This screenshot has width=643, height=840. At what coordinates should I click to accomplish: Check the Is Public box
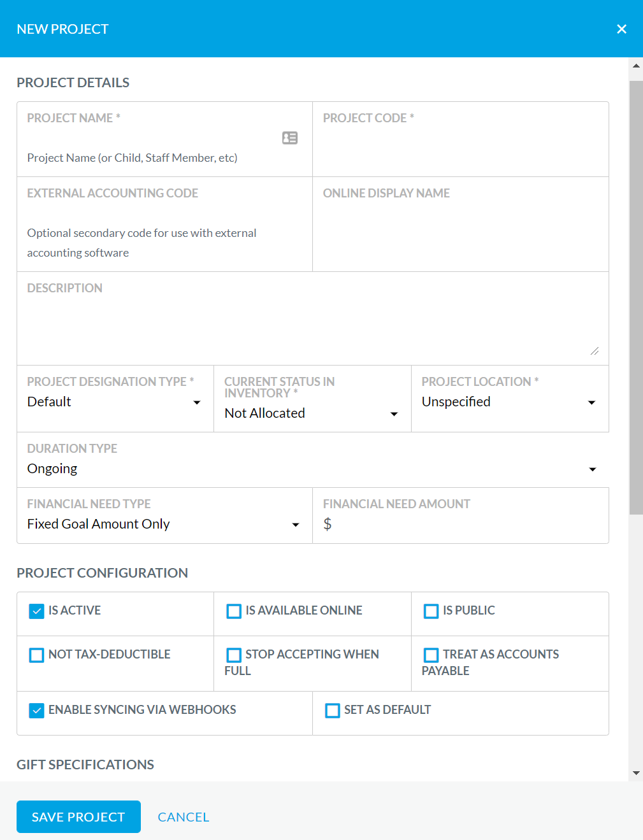pos(431,611)
